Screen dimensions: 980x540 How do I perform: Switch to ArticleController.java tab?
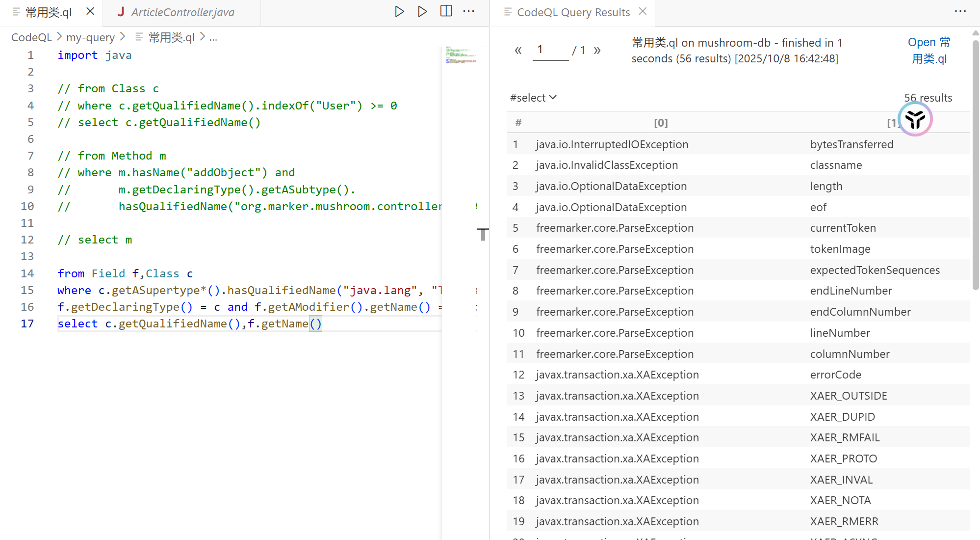(182, 12)
